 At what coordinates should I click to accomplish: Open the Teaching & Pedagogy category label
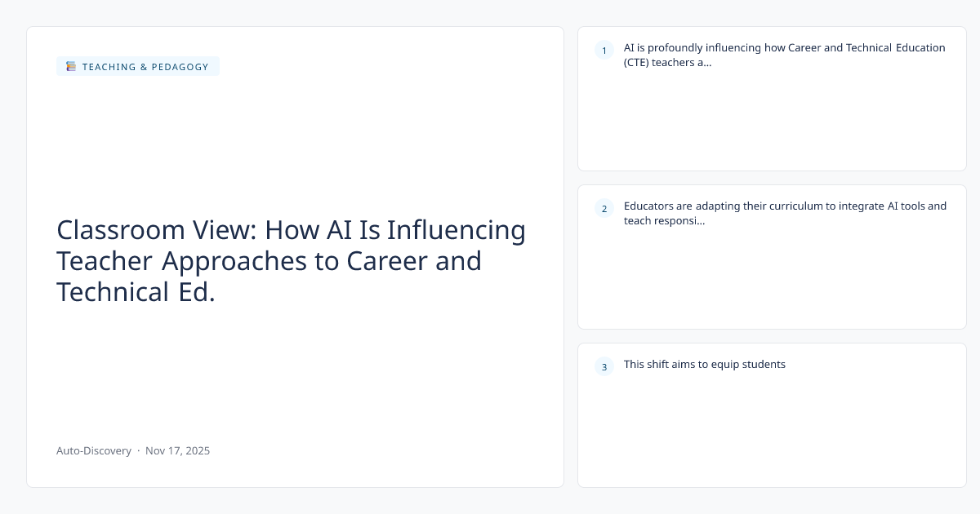145,67
